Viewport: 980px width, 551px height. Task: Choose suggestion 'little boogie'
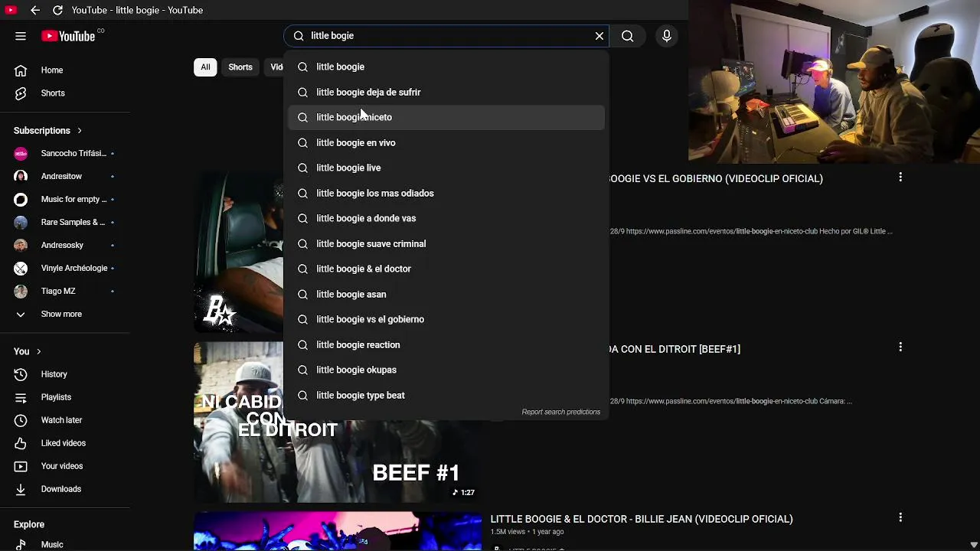pos(446,67)
